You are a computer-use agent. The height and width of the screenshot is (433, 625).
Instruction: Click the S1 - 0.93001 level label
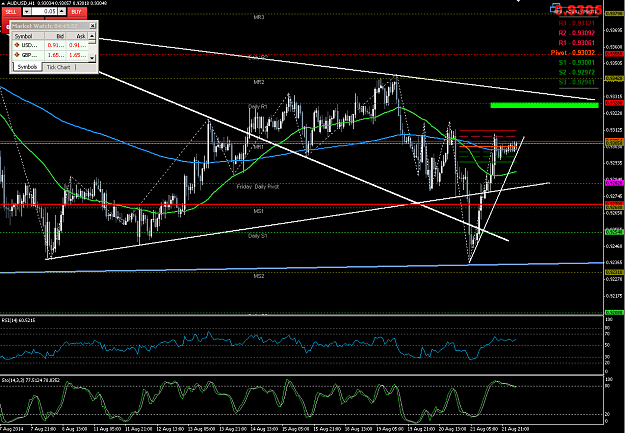click(577, 63)
